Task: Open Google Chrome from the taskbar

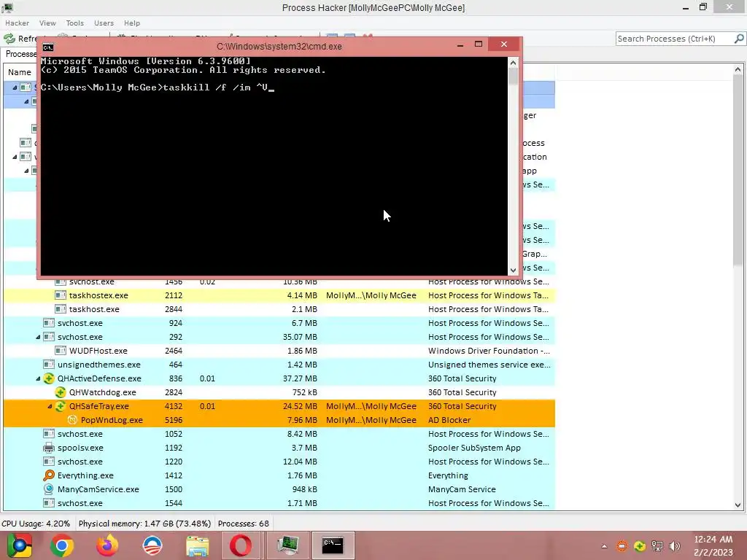Action: pos(62,545)
